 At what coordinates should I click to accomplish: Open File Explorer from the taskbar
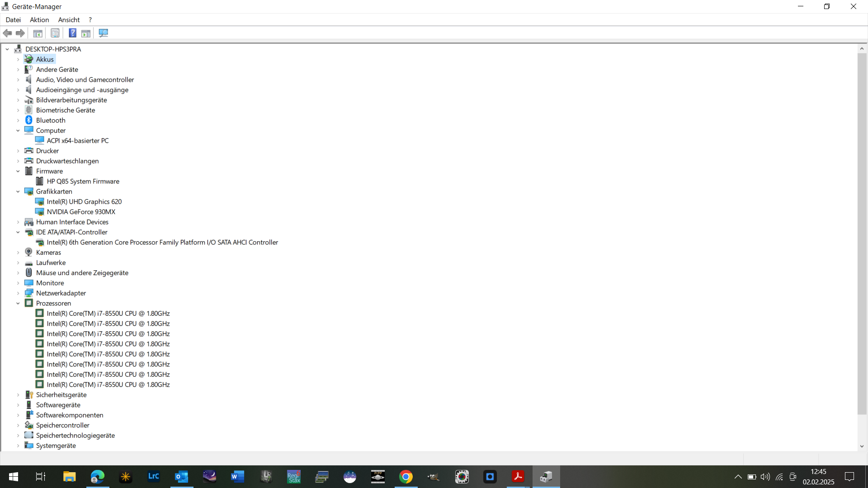tap(70, 477)
